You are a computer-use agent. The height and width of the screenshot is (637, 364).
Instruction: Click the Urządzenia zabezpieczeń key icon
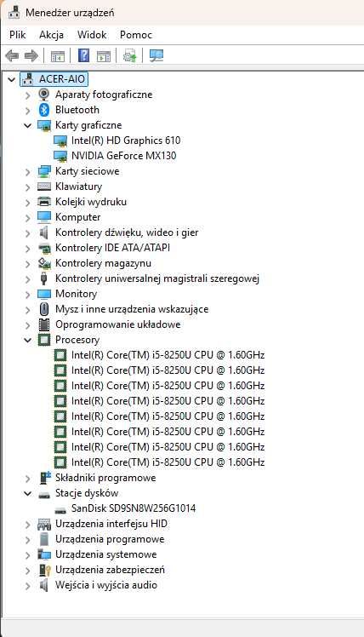(44, 570)
